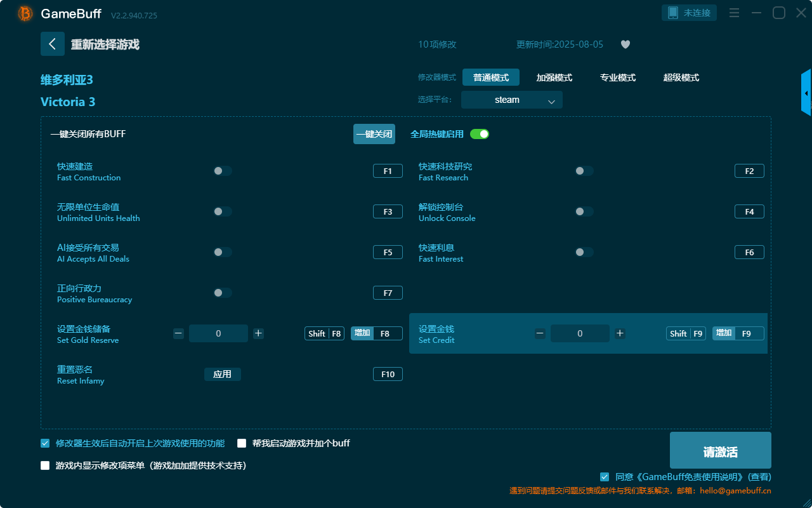Click the GameBuff logo icon
The width and height of the screenshot is (812, 508).
click(25, 13)
